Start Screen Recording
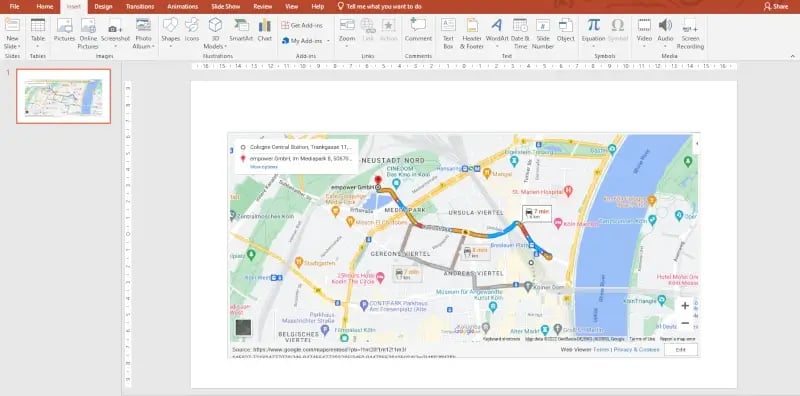 [x=690, y=34]
